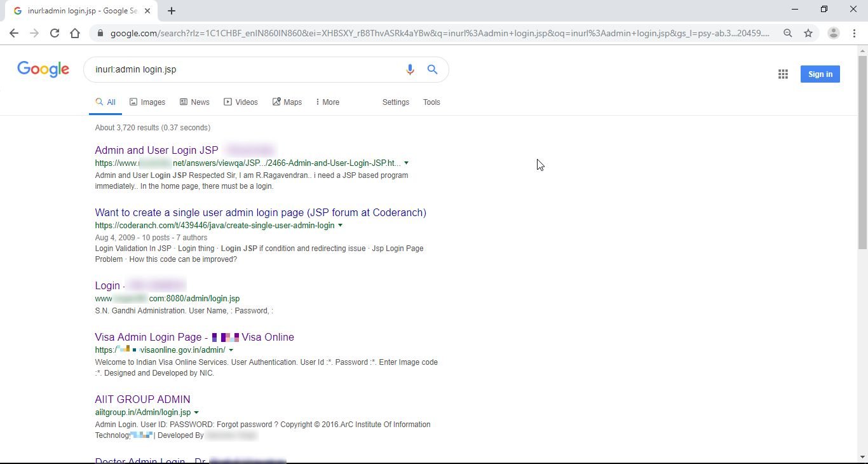
Task: Go back to the previous page
Action: (14, 33)
